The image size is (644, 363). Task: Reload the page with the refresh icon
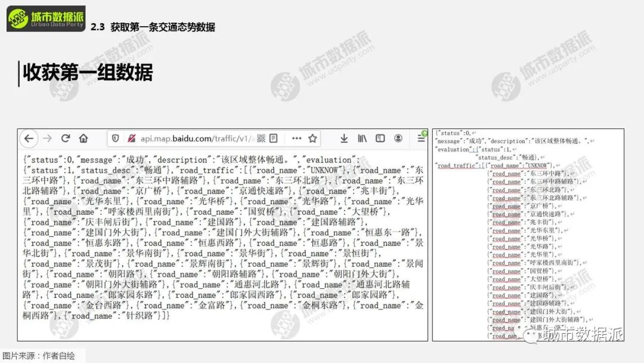(66, 139)
